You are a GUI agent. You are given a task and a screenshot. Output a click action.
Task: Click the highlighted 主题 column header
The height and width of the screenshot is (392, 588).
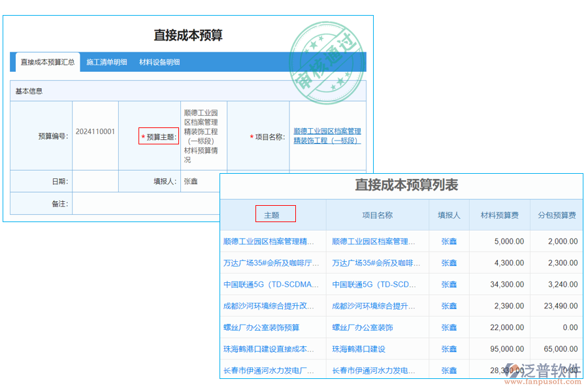[276, 214]
